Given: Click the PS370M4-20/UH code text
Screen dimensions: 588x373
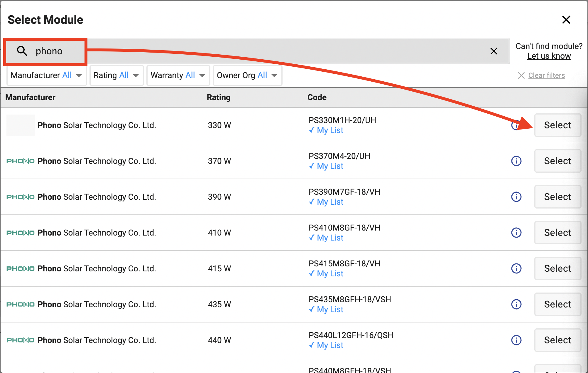Looking at the screenshot, I should point(339,156).
